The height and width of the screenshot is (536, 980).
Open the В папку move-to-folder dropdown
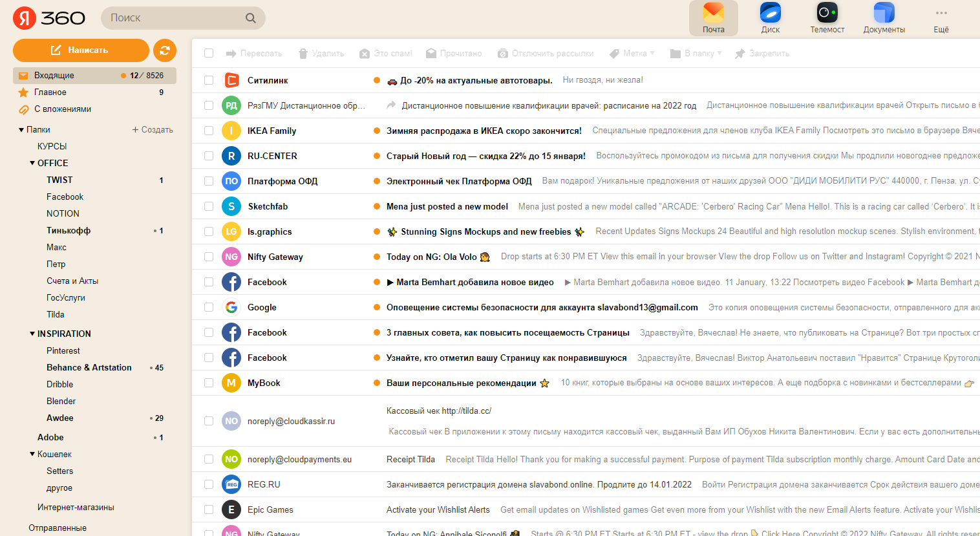coord(696,54)
